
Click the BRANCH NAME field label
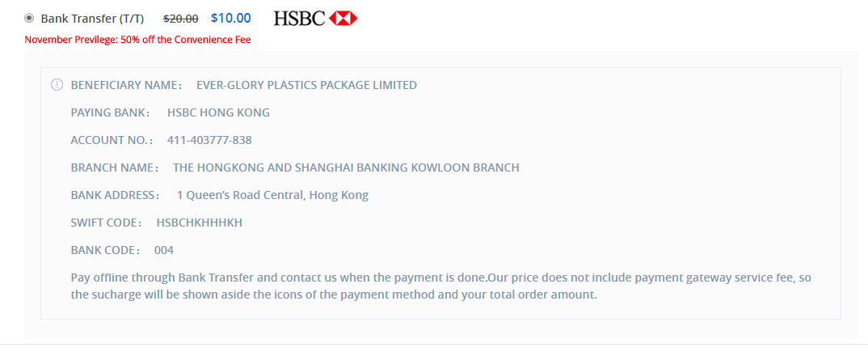(114, 168)
